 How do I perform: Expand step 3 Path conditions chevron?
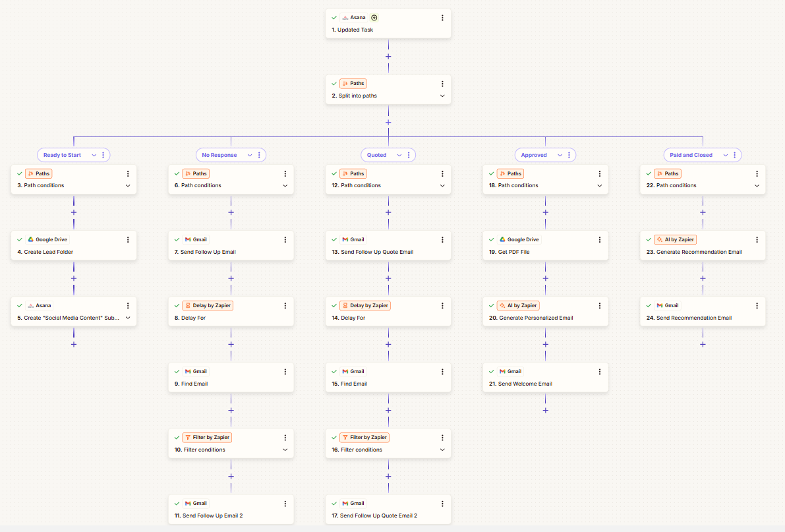(x=128, y=186)
